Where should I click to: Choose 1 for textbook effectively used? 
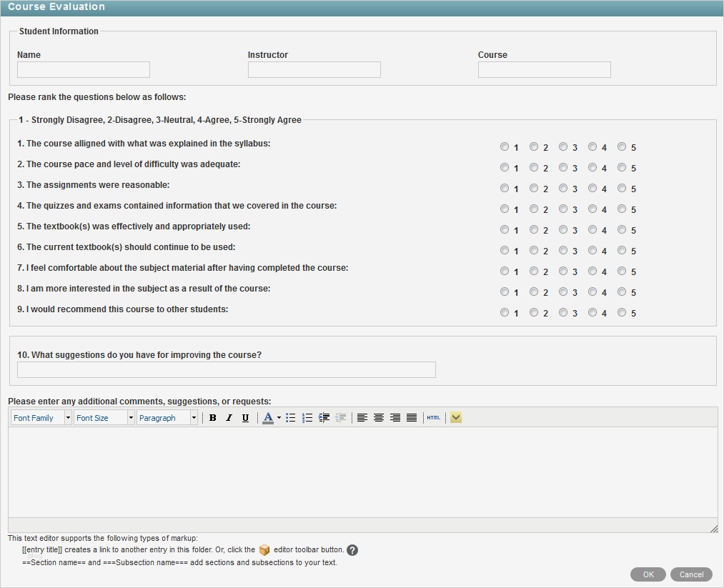pyautogui.click(x=504, y=230)
